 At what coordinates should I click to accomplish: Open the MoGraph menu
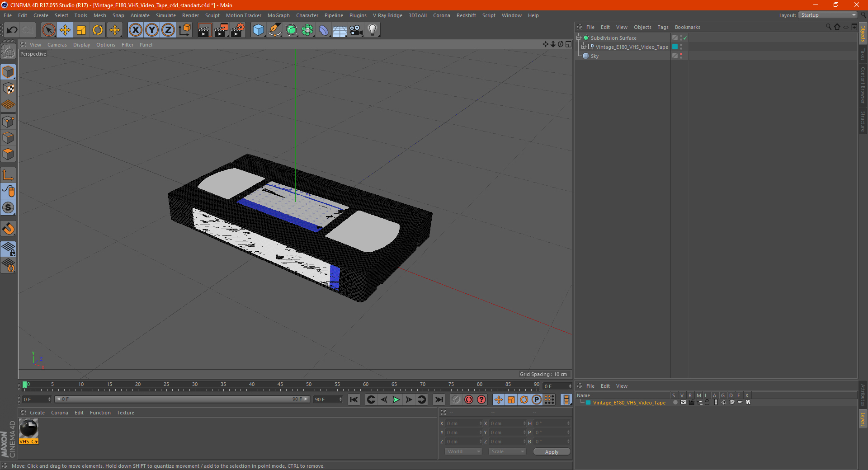pos(278,15)
